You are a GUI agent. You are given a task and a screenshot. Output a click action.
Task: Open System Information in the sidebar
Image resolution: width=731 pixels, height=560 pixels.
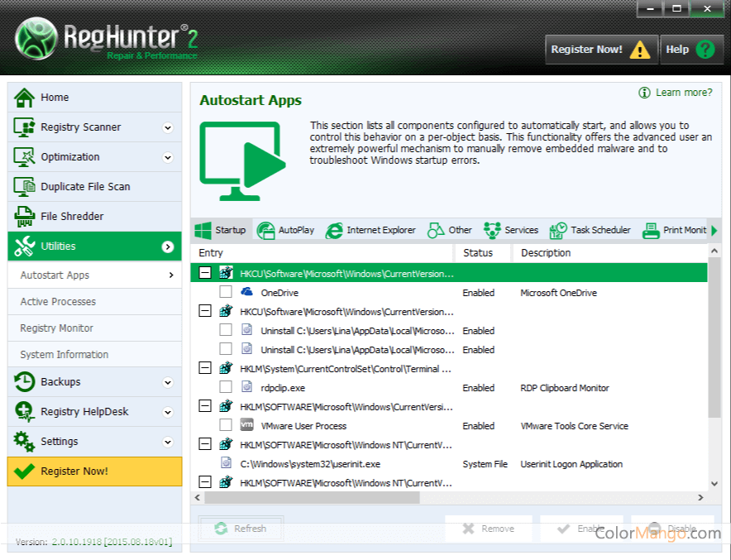[x=94, y=354]
